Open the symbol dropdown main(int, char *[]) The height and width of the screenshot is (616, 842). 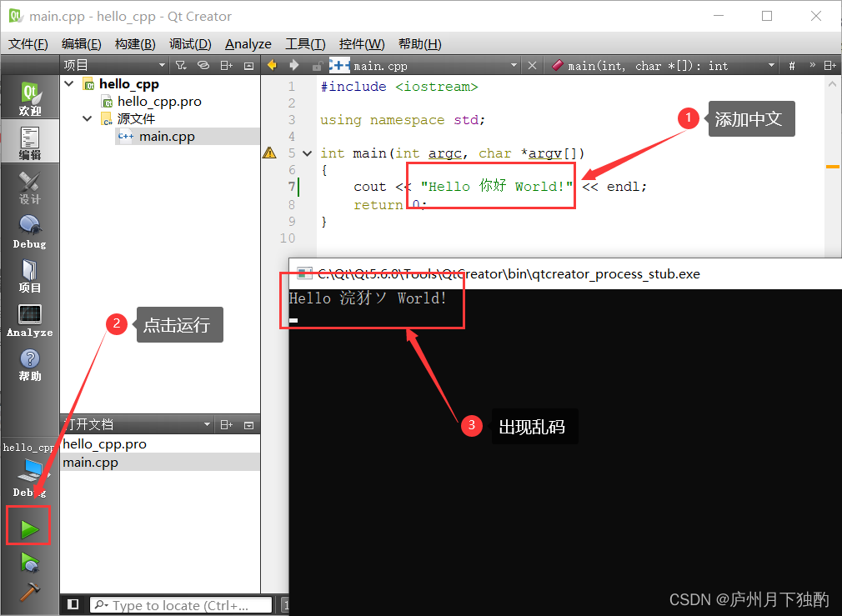(x=771, y=66)
